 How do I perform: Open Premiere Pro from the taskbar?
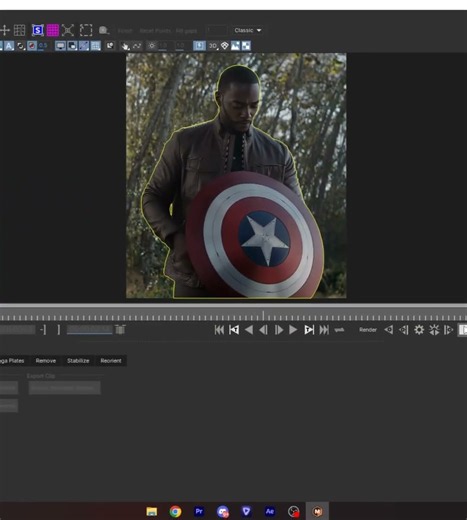(x=199, y=511)
